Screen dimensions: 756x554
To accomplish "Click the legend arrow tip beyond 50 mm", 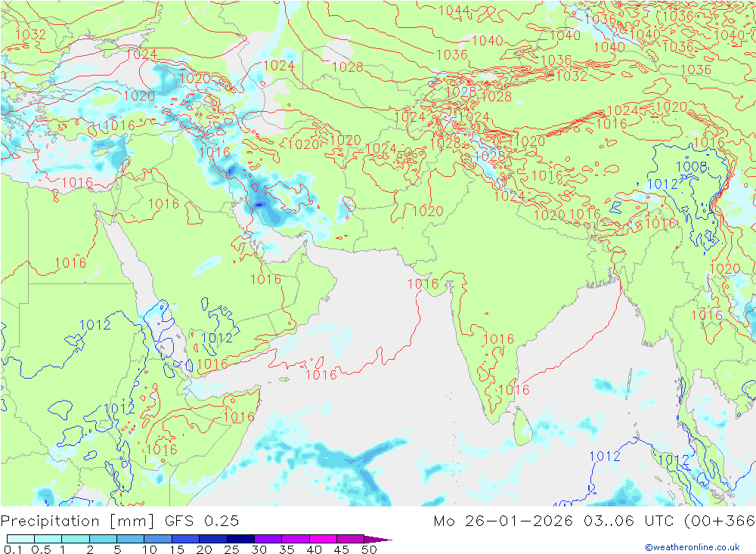I will click(x=377, y=539).
